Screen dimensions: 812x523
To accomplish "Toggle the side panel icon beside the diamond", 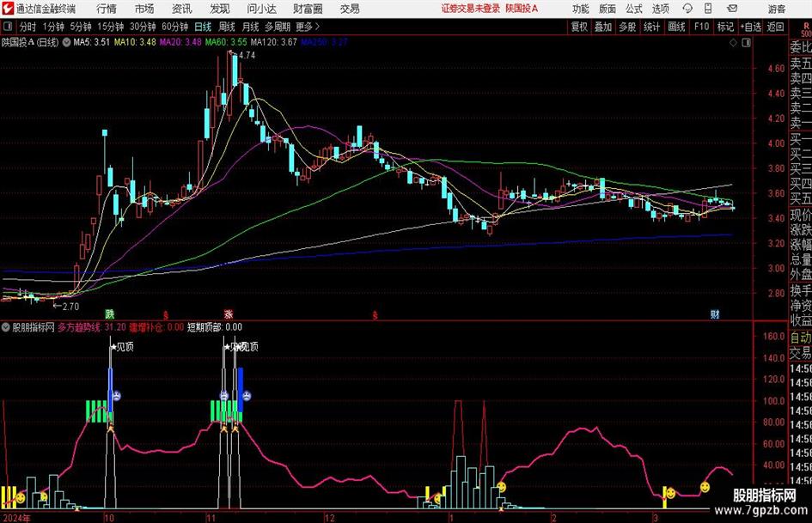I will 746,43.
